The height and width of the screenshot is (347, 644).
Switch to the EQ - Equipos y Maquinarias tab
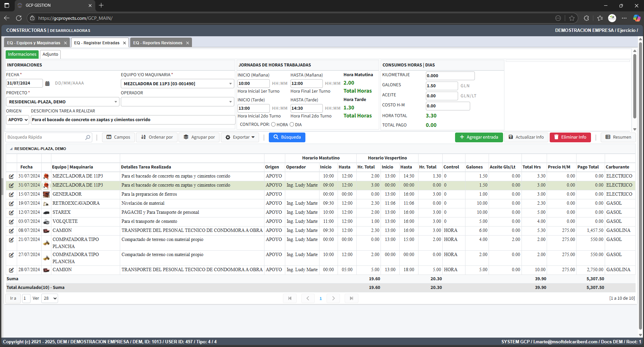(34, 43)
